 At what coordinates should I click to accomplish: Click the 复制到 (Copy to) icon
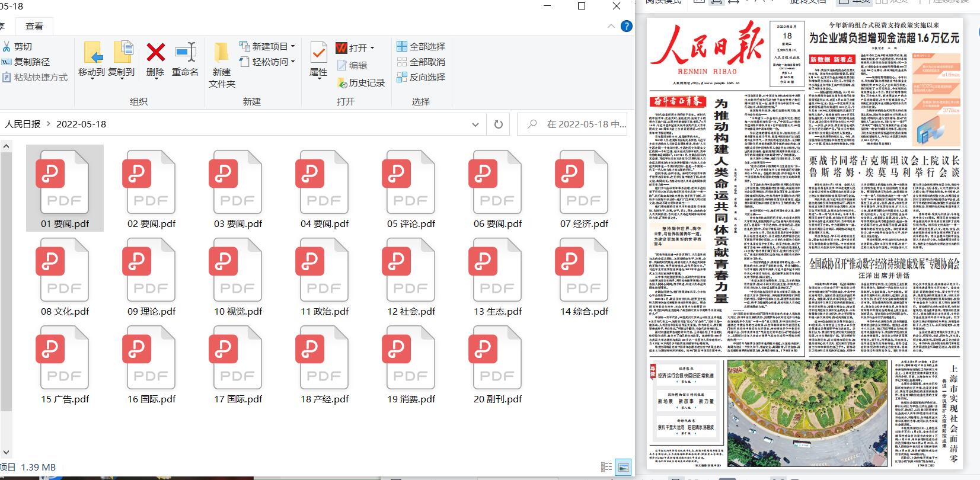122,59
